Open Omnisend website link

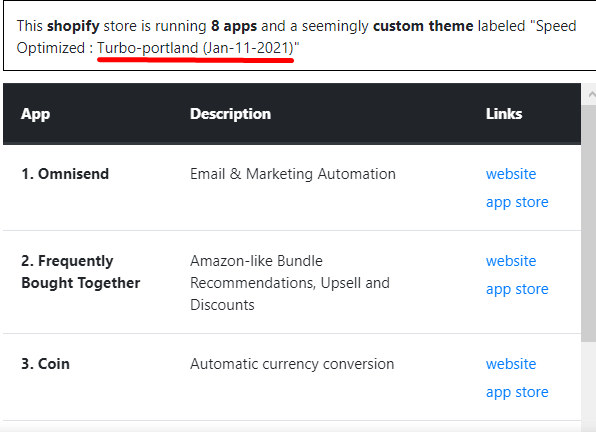coord(511,174)
